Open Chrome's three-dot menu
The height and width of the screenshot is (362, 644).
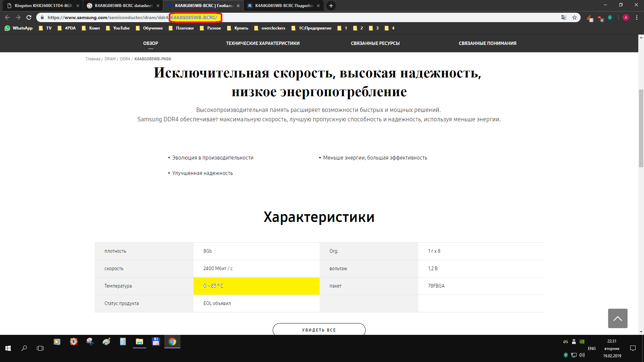[x=637, y=17]
